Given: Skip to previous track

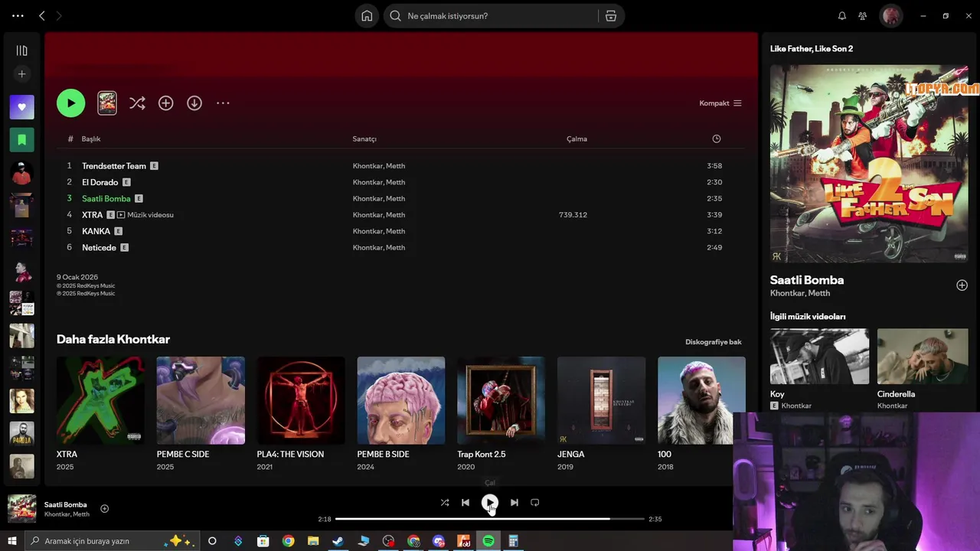Looking at the screenshot, I should pyautogui.click(x=465, y=503).
